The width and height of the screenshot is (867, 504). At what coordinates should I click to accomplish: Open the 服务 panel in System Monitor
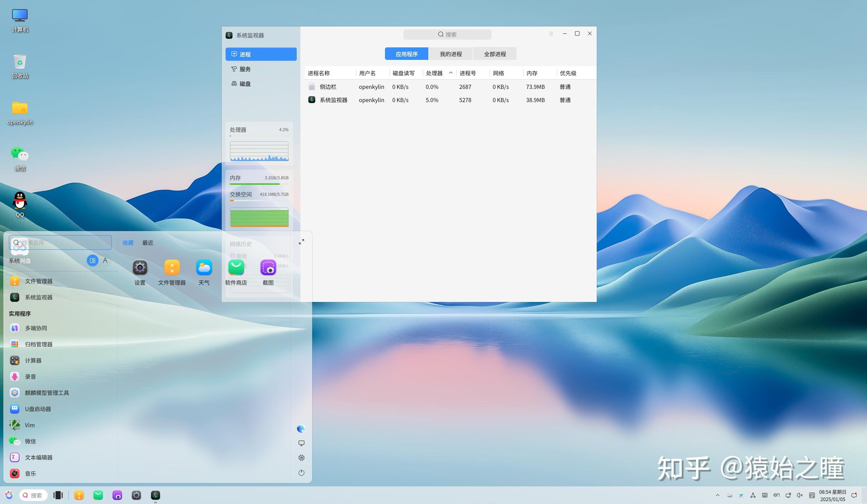244,69
